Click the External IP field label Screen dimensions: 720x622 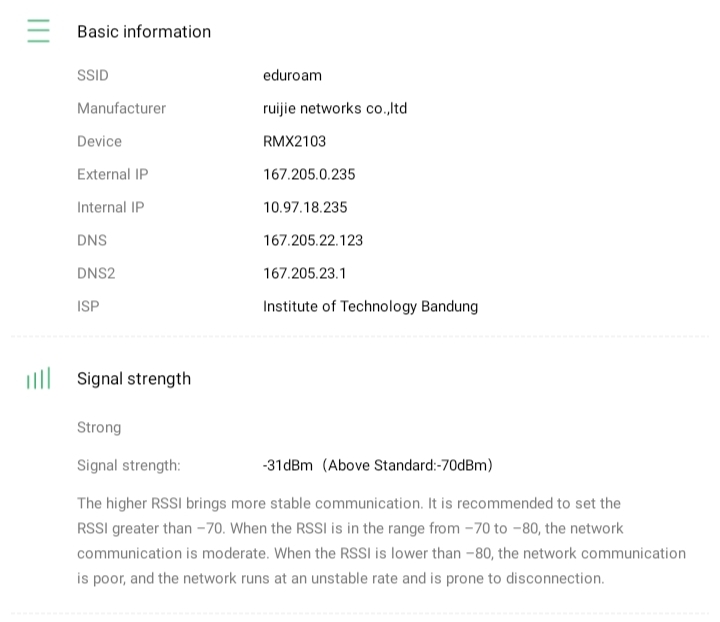(112, 175)
